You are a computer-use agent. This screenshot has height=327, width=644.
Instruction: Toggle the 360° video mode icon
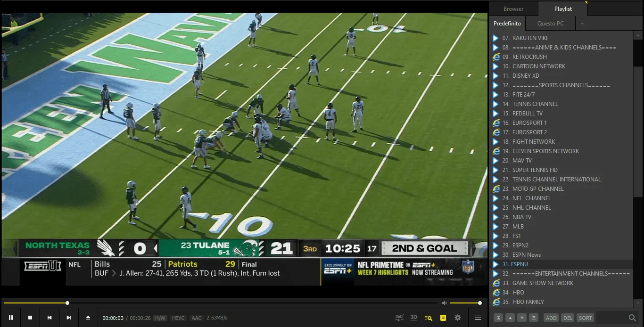pyautogui.click(x=399, y=318)
